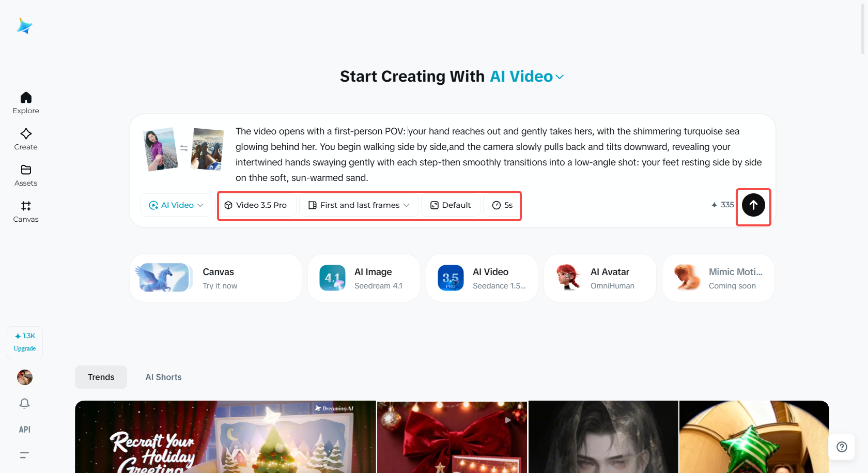Open the AI Image Seedream 4.1 card
This screenshot has height=473, width=868.
click(364, 278)
